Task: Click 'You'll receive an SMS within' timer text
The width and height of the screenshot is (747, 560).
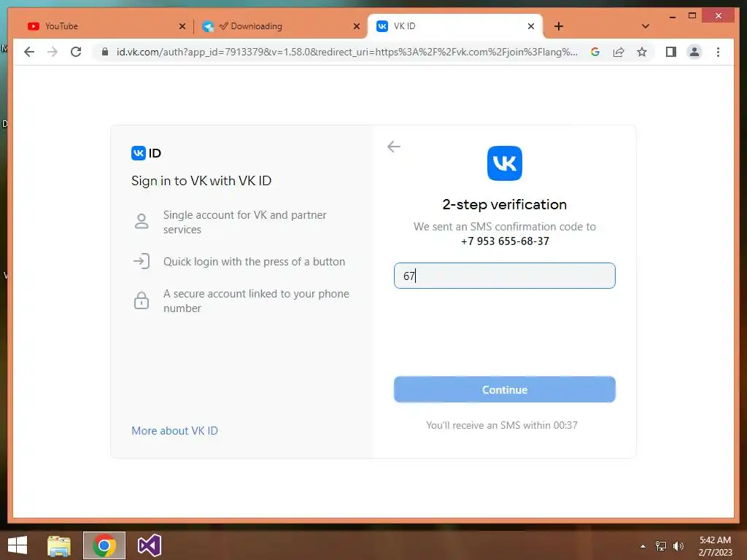Action: pos(502,425)
